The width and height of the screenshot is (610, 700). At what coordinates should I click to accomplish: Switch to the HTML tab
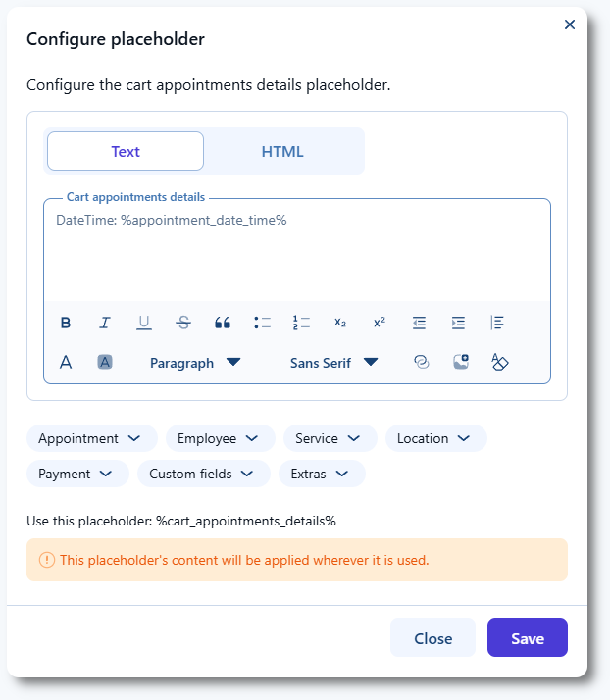[282, 151]
